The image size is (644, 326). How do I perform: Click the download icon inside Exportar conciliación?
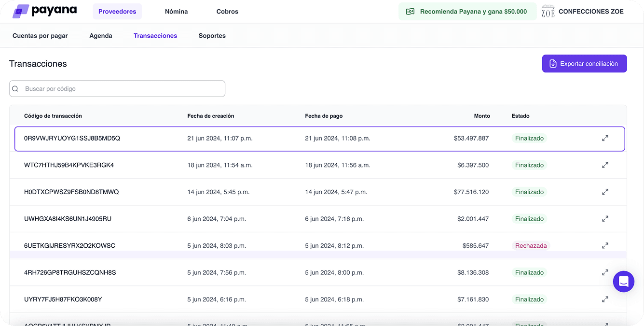point(552,63)
